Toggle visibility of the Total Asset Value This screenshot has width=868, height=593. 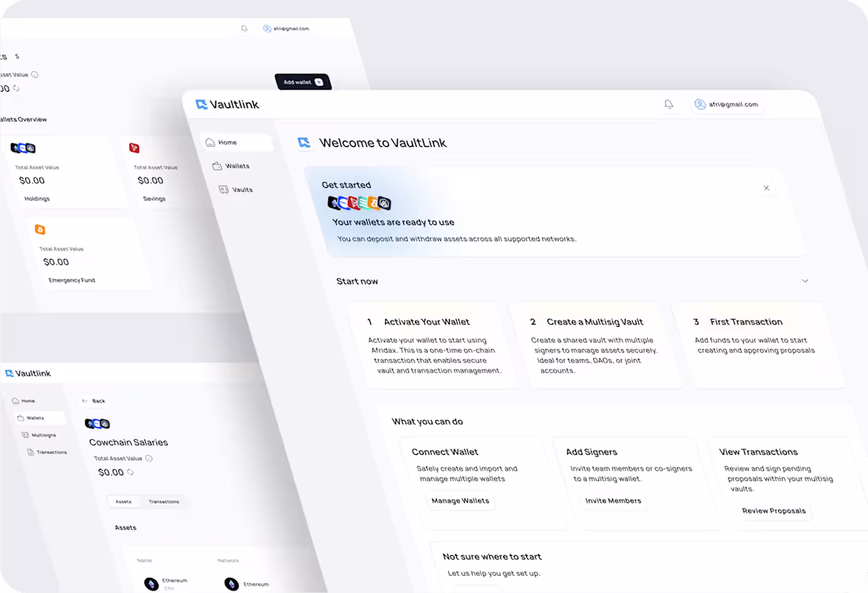pos(149,458)
